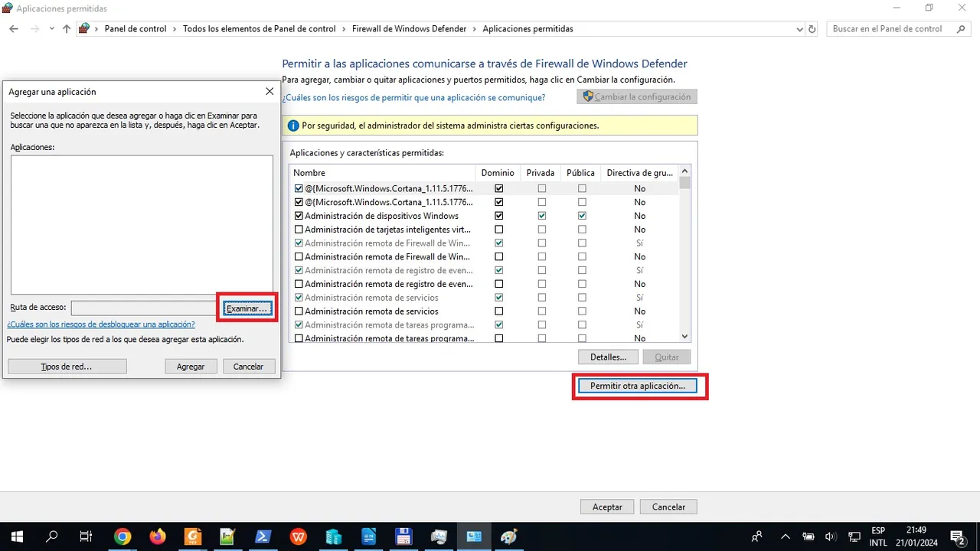Open recent locations dropdown beside Forward arrow
The width and height of the screenshot is (980, 551).
[x=51, y=29]
